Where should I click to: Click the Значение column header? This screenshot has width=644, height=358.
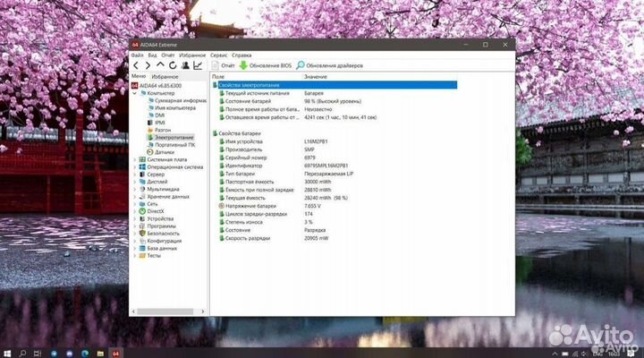pos(316,77)
